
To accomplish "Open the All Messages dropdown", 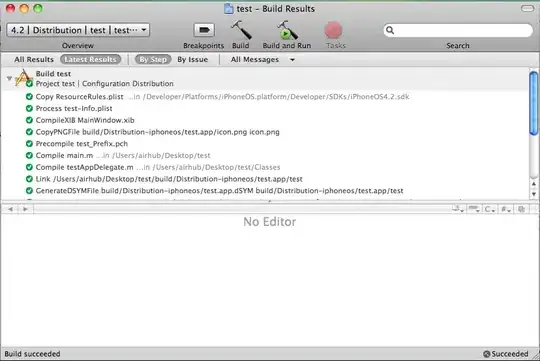I will [262, 60].
